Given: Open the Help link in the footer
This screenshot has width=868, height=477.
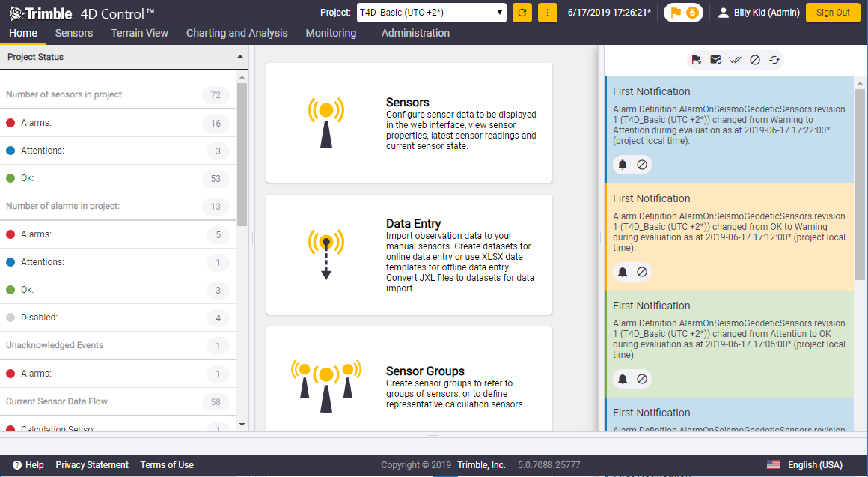Looking at the screenshot, I should (x=34, y=465).
